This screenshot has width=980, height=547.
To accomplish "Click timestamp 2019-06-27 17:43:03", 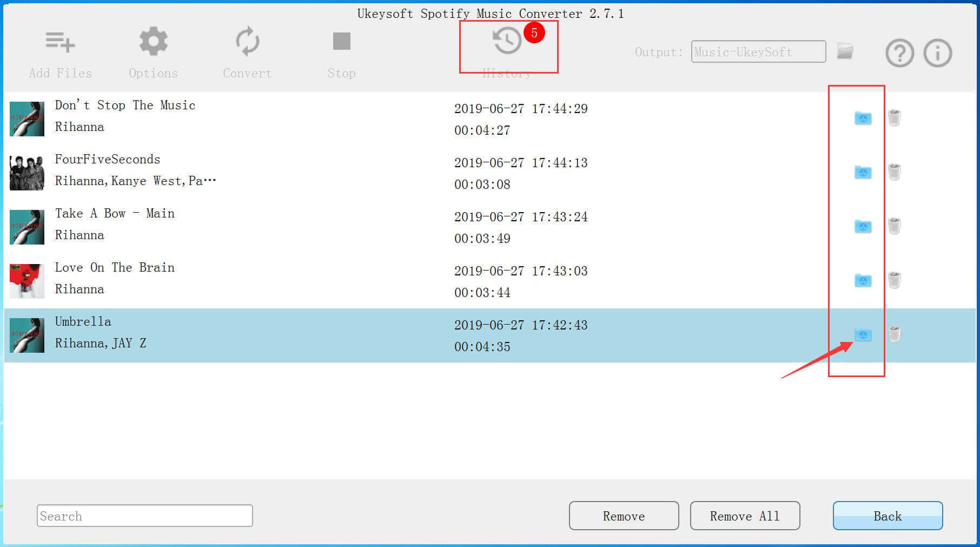I will point(521,271).
